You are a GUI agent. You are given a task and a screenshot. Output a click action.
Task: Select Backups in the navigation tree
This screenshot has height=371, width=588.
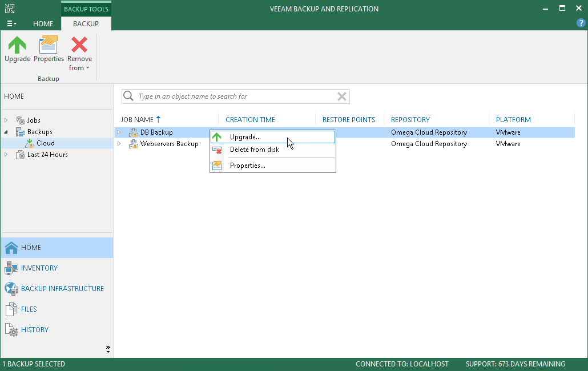click(x=40, y=132)
